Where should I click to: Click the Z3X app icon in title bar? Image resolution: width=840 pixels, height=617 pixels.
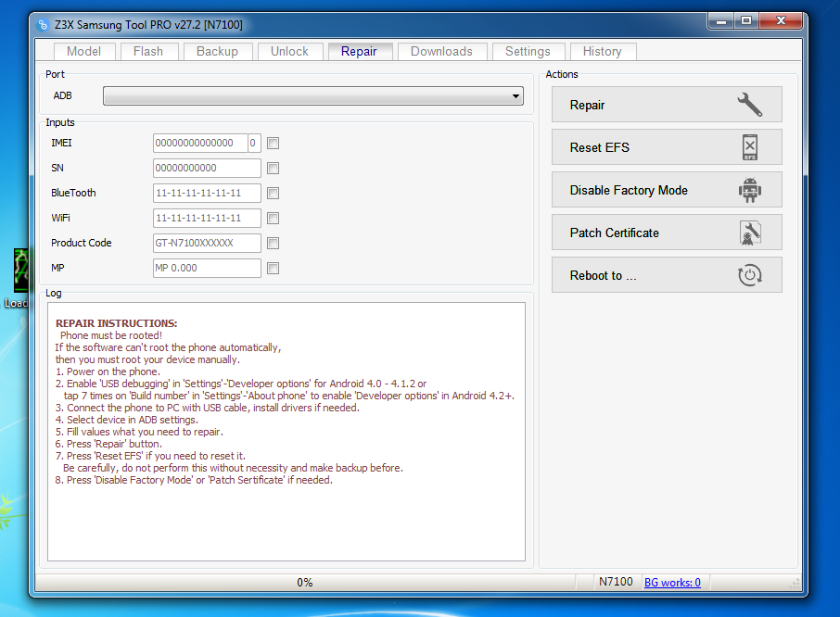pyautogui.click(x=43, y=25)
